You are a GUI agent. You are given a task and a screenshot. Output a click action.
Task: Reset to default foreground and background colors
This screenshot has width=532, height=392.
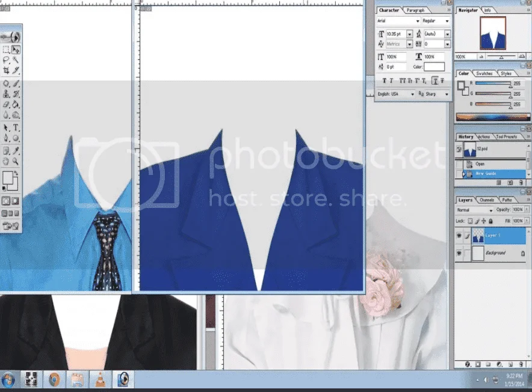click(4, 188)
